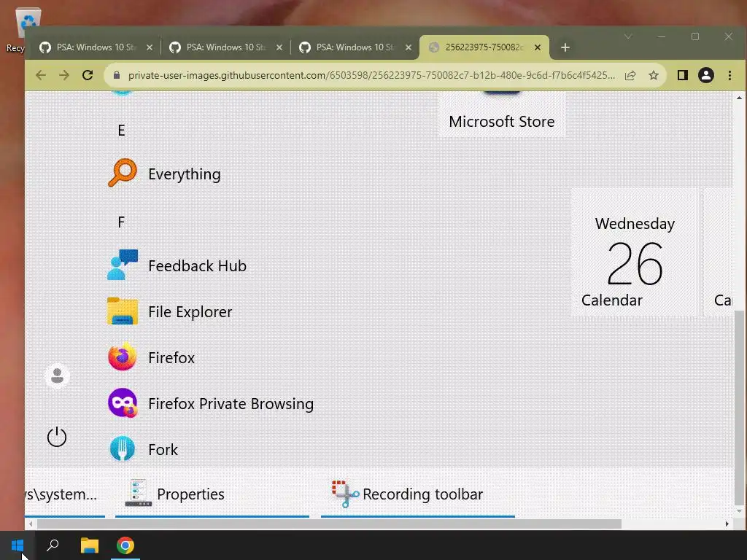The width and height of the screenshot is (747, 560).
Task: Bookmark this tab with the star
Action: click(x=654, y=75)
